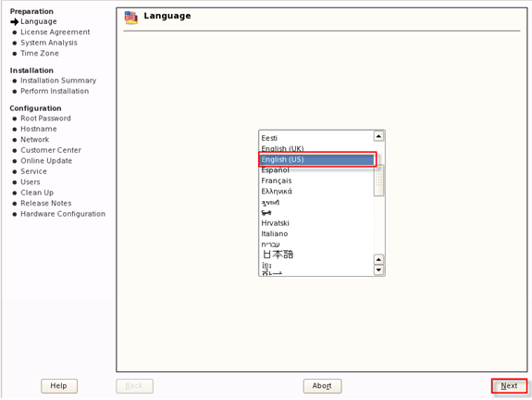The image size is (532, 400).
Task: Click the Preparation section heading
Action: pyautogui.click(x=31, y=11)
